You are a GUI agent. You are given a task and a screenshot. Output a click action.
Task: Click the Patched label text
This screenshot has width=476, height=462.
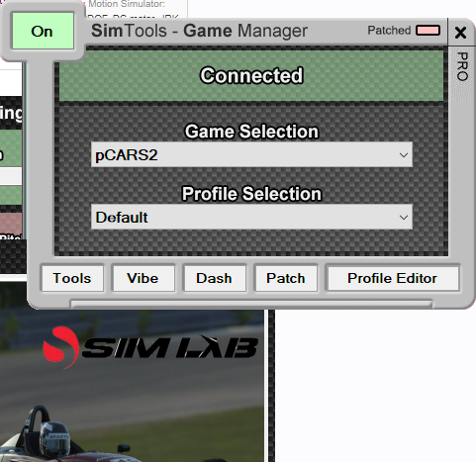tap(389, 31)
